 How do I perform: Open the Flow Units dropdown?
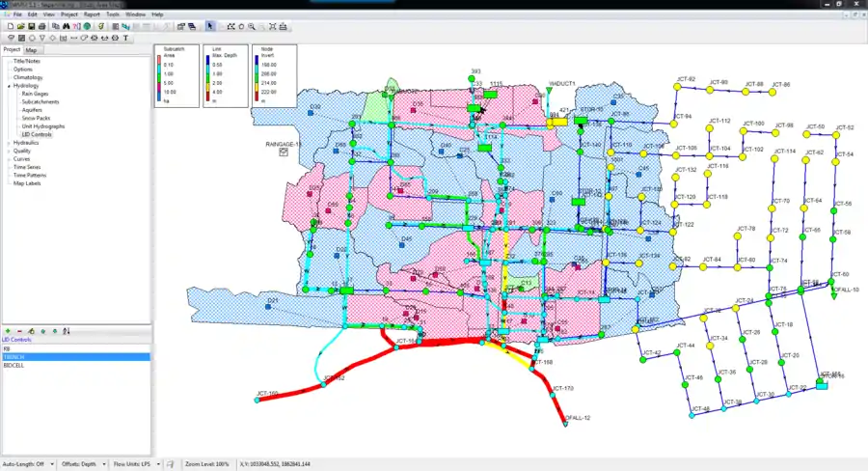click(158, 463)
